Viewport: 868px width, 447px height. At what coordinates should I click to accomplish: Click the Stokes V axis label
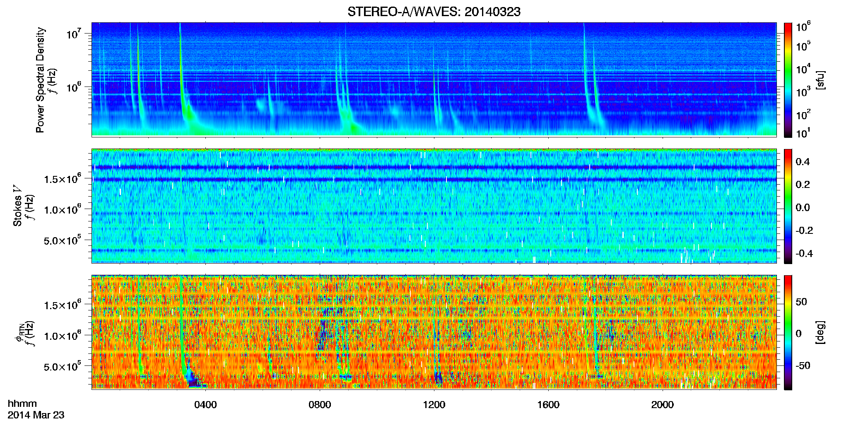tap(17, 206)
